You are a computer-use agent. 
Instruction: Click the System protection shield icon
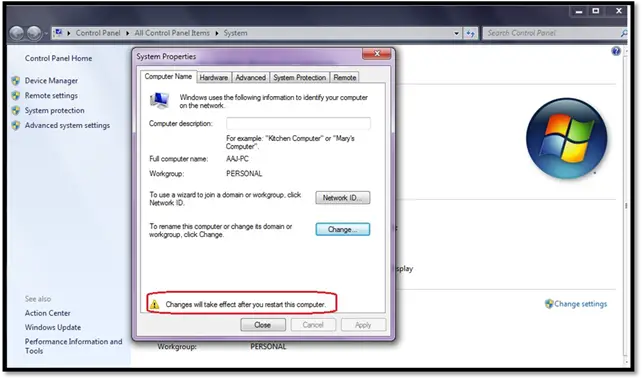pos(16,110)
